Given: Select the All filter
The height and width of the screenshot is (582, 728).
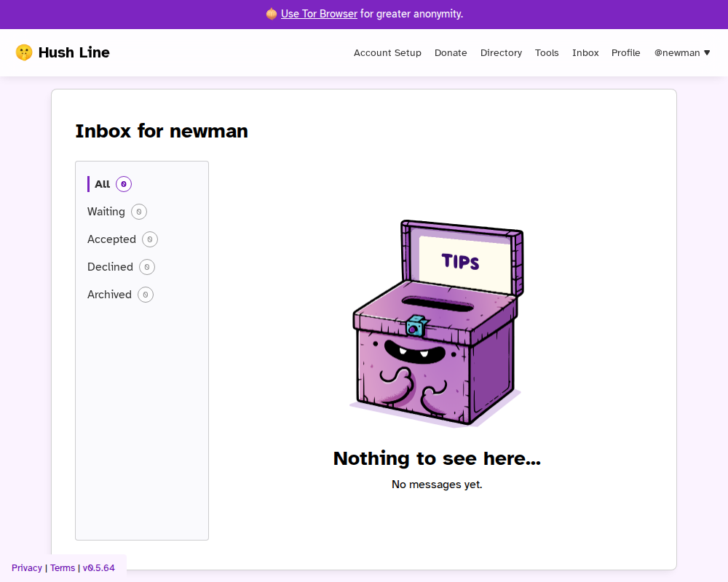Looking at the screenshot, I should pos(101,184).
